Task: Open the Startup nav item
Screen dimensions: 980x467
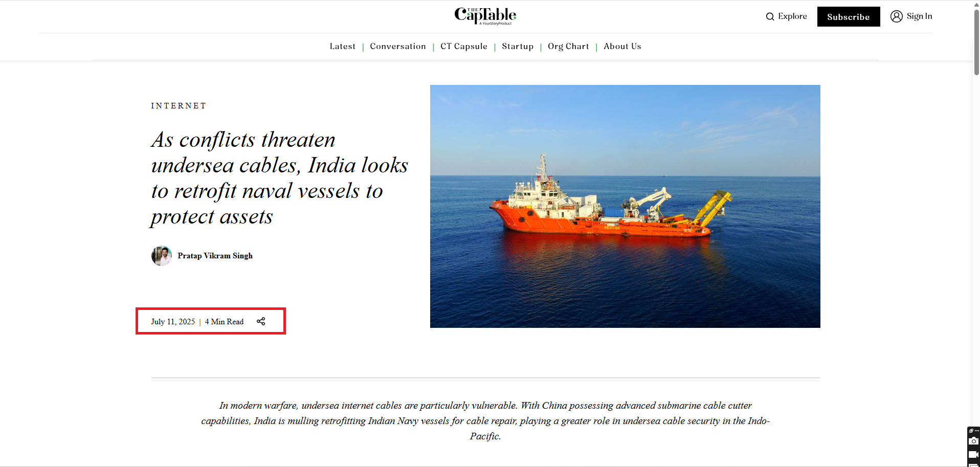Action: tap(518, 46)
